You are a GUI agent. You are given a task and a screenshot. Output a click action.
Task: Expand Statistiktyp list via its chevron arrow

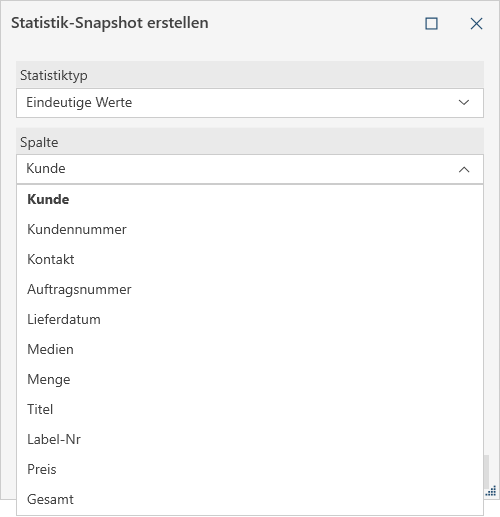point(464,103)
